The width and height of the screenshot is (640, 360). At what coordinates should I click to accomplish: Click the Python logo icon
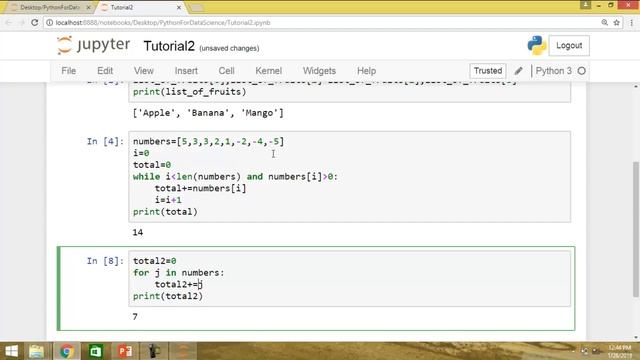tap(536, 45)
